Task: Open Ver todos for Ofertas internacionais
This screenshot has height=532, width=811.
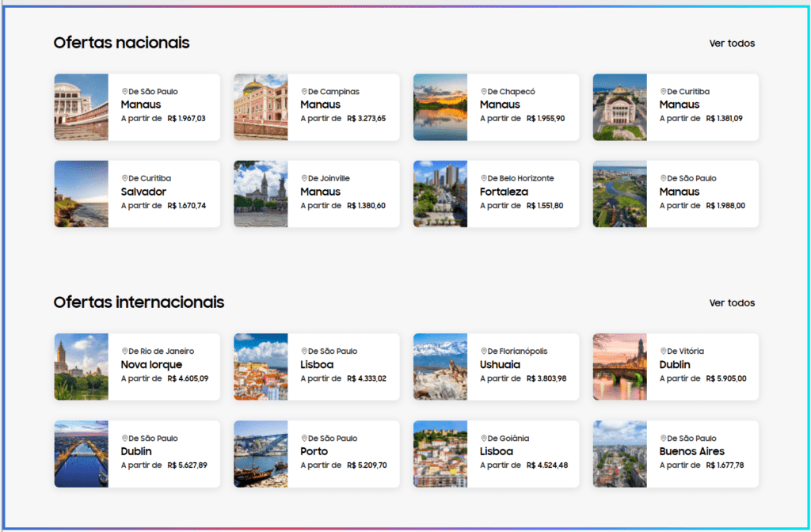Action: pos(732,303)
